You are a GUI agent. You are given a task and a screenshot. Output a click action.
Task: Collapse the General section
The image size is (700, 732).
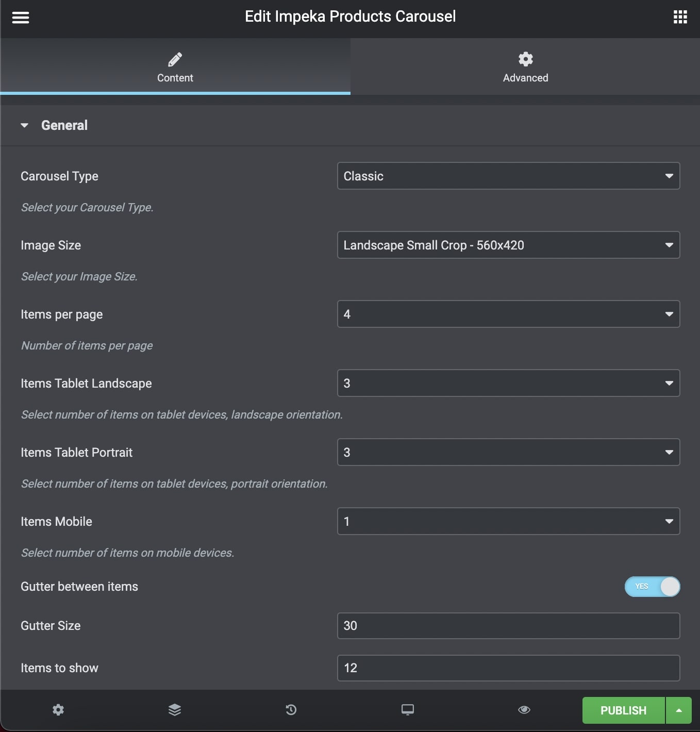(25, 125)
